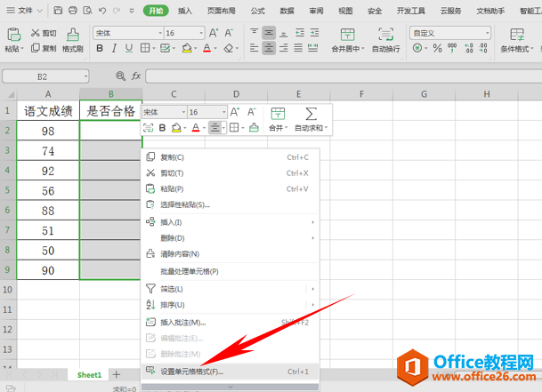Open mini toolbar font size dropdown
Image resolution: width=542 pixels, height=392 pixels.
click(223, 112)
